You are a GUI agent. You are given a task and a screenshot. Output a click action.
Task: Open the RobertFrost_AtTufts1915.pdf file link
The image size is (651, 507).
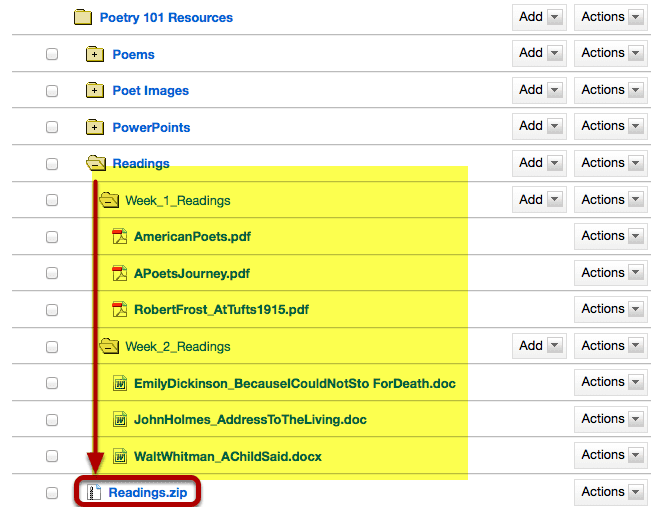pyautogui.click(x=221, y=310)
